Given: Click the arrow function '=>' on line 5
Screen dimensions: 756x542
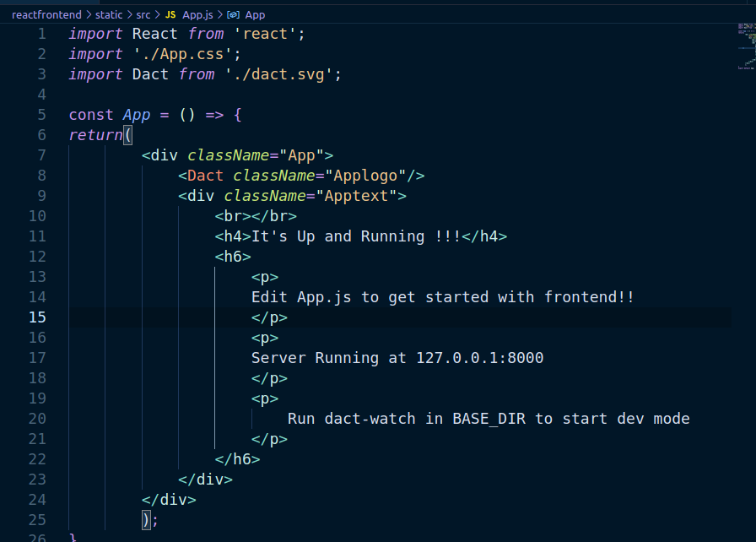Looking at the screenshot, I should point(214,115).
